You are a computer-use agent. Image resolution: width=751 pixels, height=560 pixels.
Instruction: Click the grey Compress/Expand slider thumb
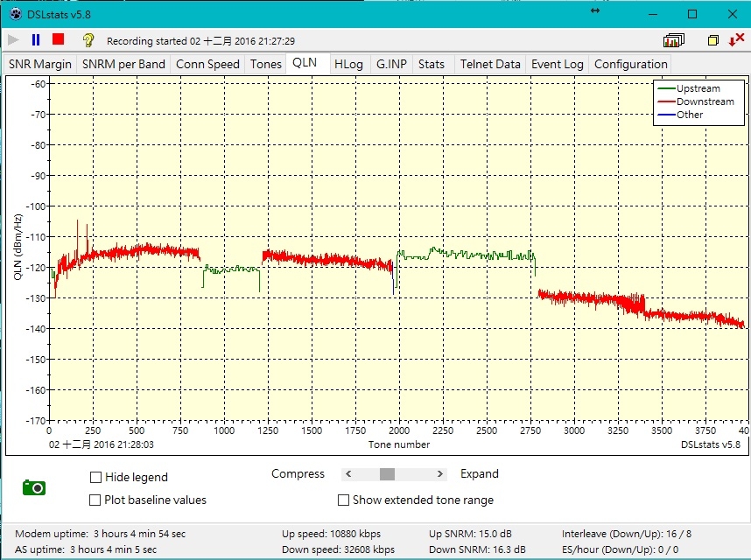pyautogui.click(x=387, y=474)
